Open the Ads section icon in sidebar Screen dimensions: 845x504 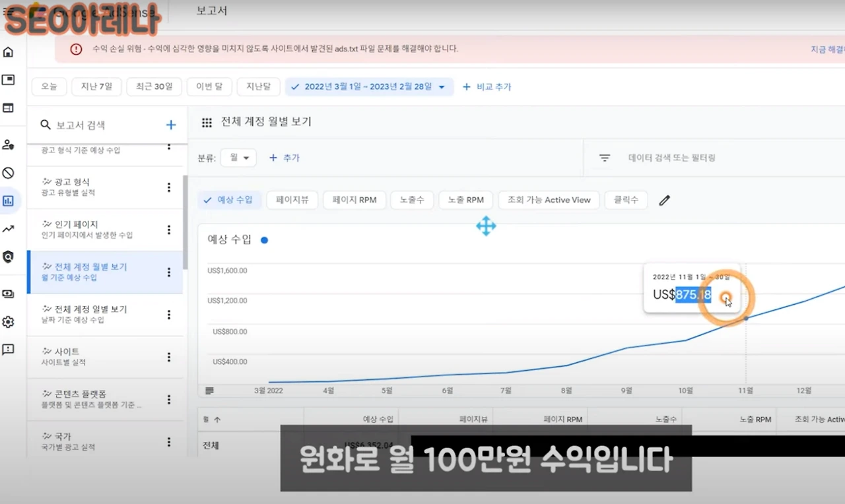9,80
